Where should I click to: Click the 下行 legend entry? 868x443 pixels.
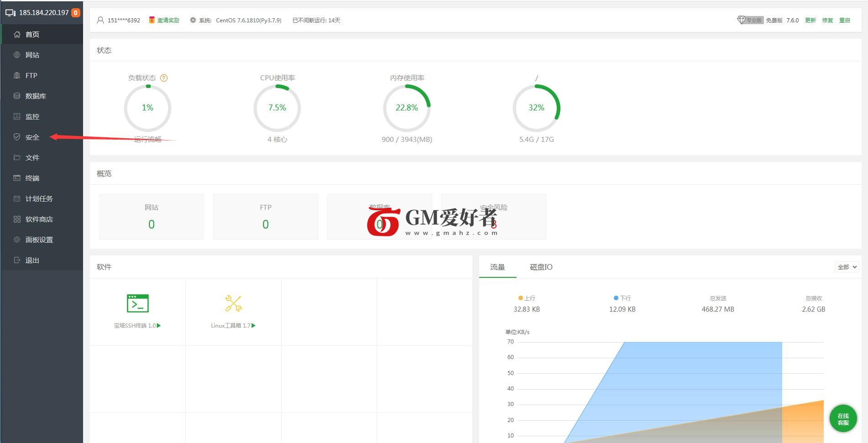click(622, 298)
